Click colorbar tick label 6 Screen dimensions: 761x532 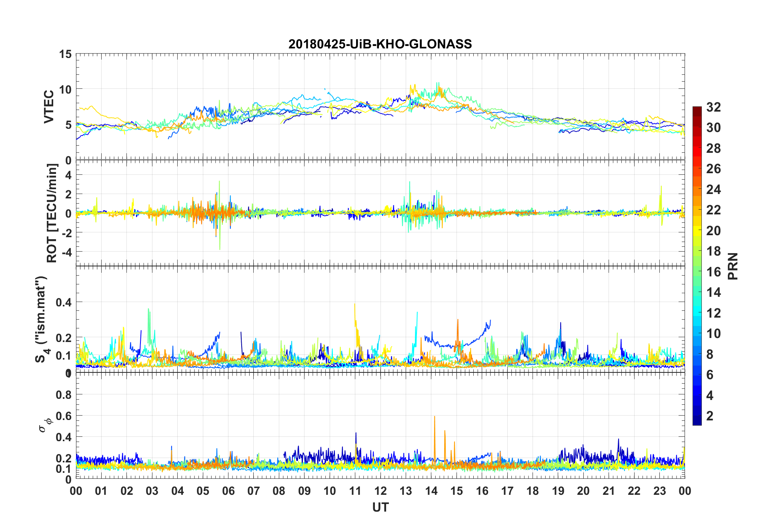coord(710,375)
